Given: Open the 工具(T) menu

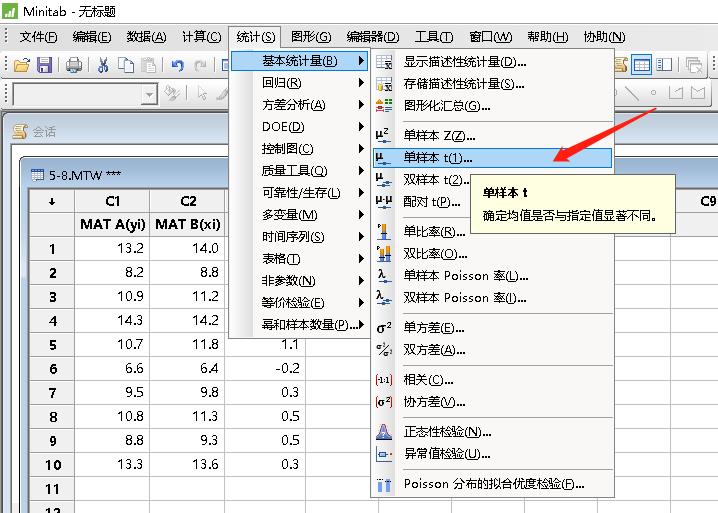Looking at the screenshot, I should click(x=434, y=37).
